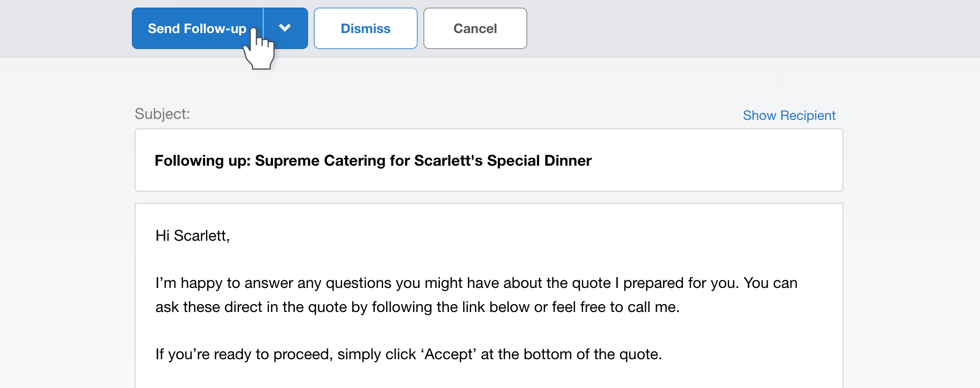Cancel the follow-up email
The image size is (980, 388).
click(475, 28)
